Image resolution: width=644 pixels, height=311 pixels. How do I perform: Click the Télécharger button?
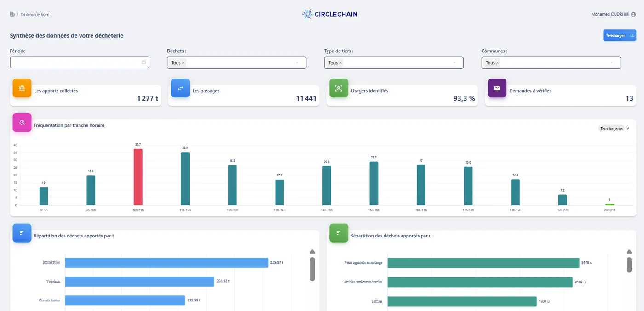(620, 35)
